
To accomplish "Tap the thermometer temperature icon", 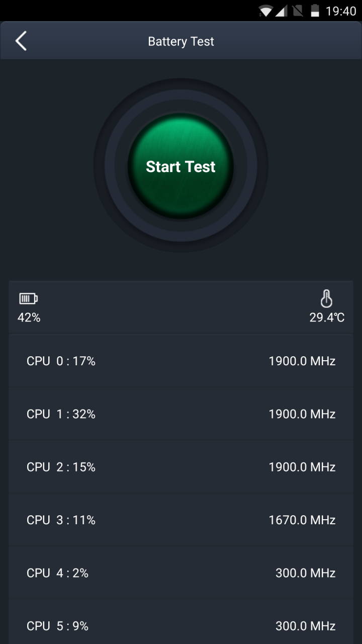I will 327,299.
